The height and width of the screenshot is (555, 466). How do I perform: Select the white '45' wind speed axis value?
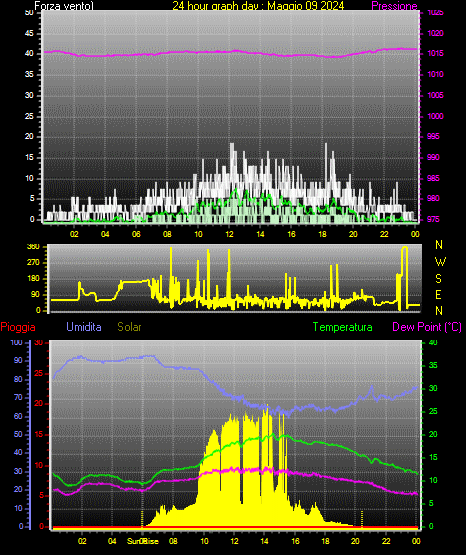coord(29,33)
